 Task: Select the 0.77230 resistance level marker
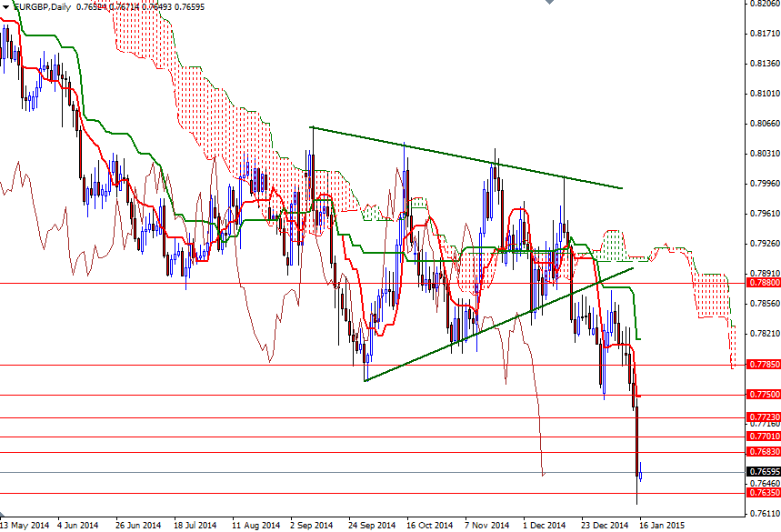[762, 415]
